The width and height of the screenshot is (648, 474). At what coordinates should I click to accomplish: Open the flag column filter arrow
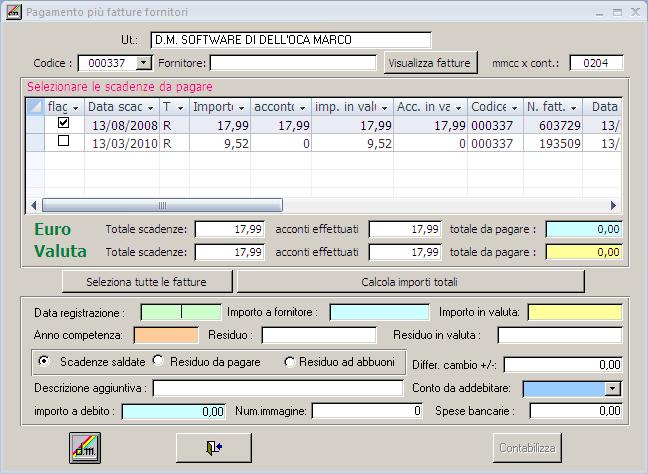(76, 108)
